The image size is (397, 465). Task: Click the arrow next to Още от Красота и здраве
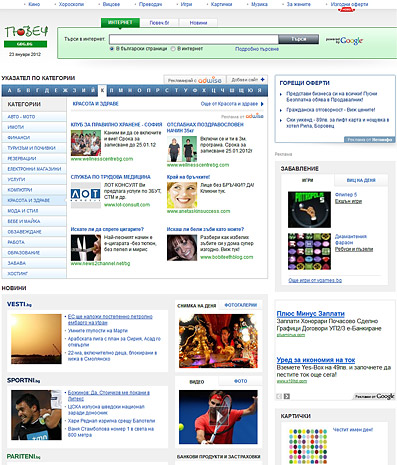262,104
